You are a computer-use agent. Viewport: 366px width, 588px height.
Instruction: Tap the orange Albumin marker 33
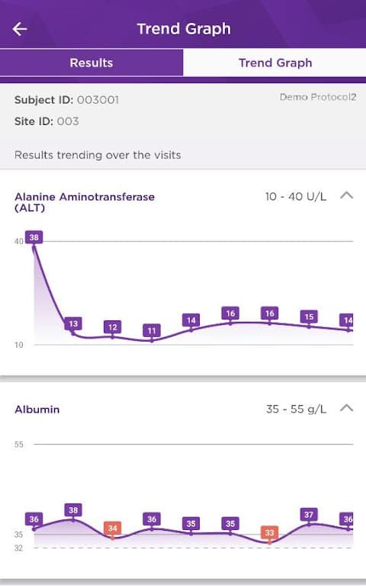tap(270, 532)
